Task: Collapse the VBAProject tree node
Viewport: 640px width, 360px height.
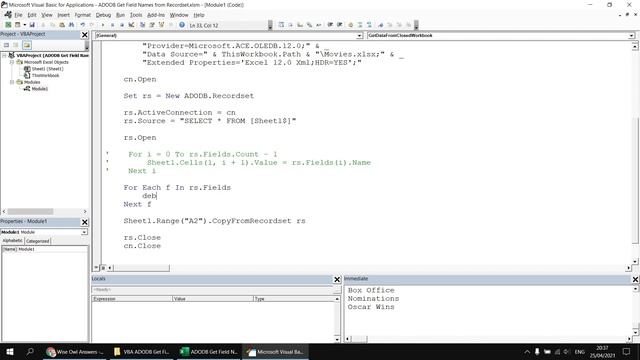Action: tap(4, 55)
